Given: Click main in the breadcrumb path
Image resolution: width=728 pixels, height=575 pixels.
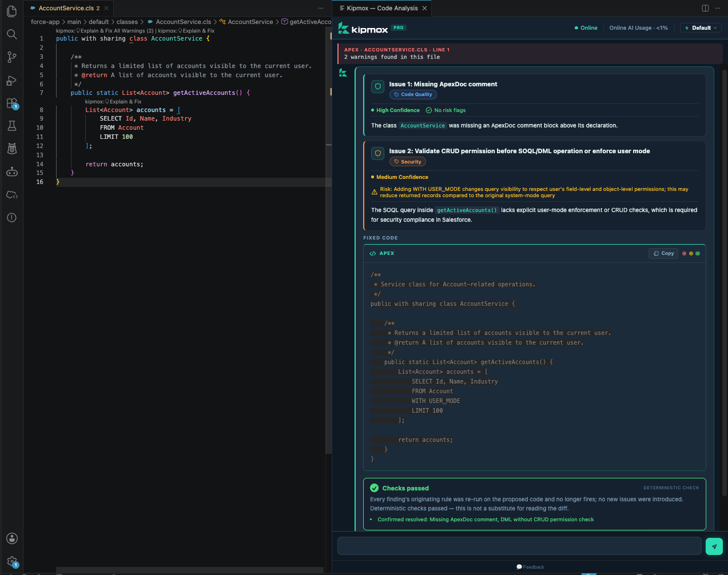Looking at the screenshot, I should point(74,22).
